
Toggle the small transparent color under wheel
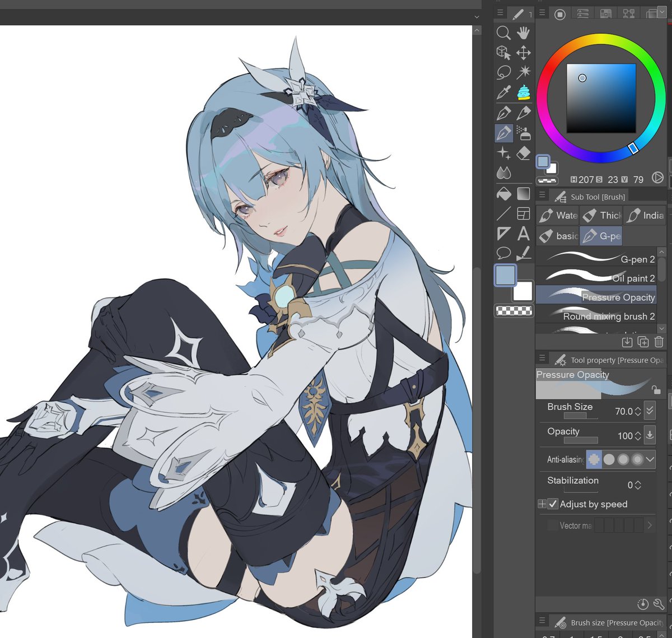pyautogui.click(x=547, y=180)
